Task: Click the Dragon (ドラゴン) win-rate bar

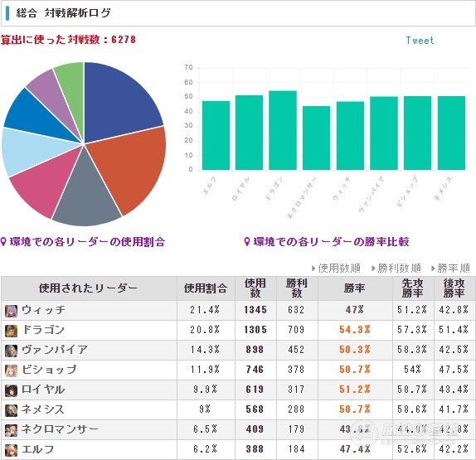Action: [283, 130]
